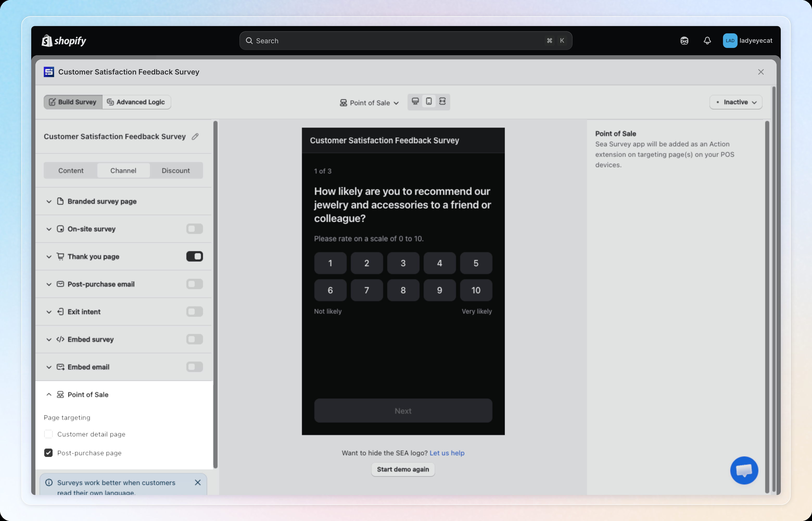Expand the Thank you page section chevron
812x521 pixels.
pyautogui.click(x=49, y=257)
